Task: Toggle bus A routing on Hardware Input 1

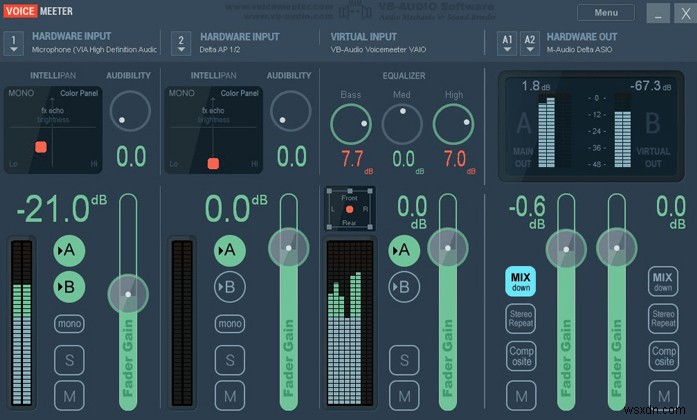Action: click(x=69, y=251)
